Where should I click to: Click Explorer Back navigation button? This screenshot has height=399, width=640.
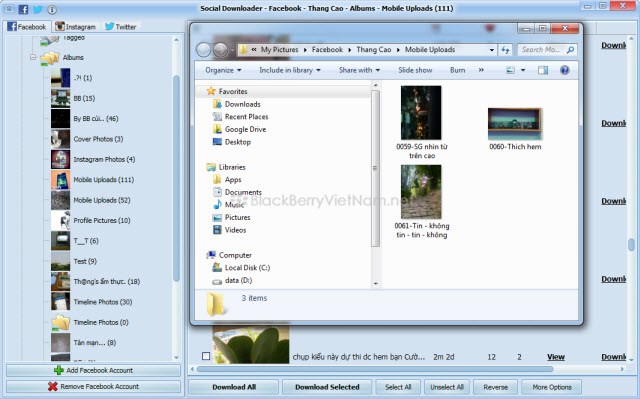click(x=204, y=50)
